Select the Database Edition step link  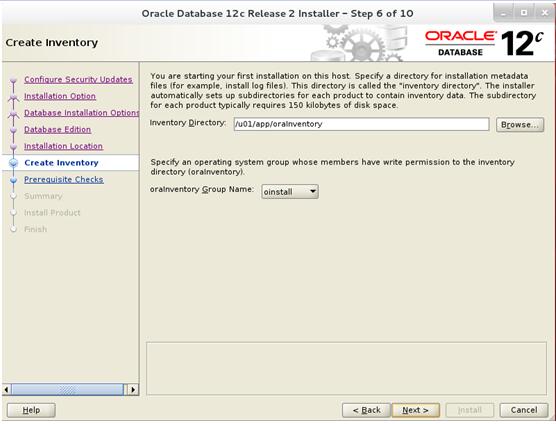57,129
